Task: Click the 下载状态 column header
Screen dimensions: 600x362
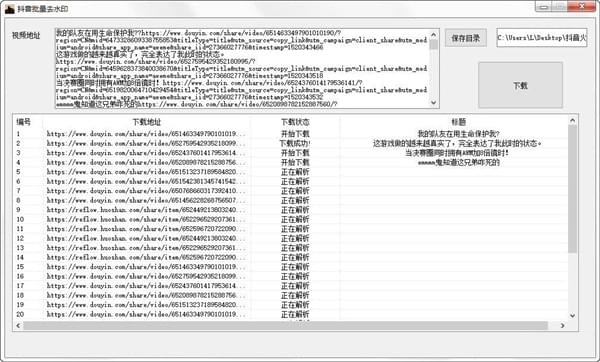Action: pyautogui.click(x=295, y=122)
